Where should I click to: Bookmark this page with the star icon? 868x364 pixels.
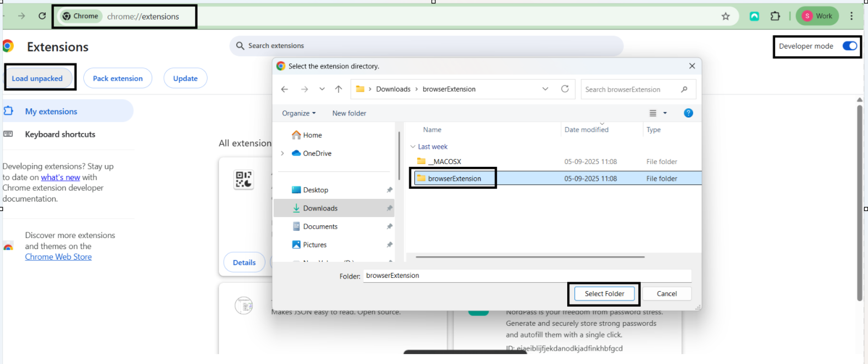point(726,17)
